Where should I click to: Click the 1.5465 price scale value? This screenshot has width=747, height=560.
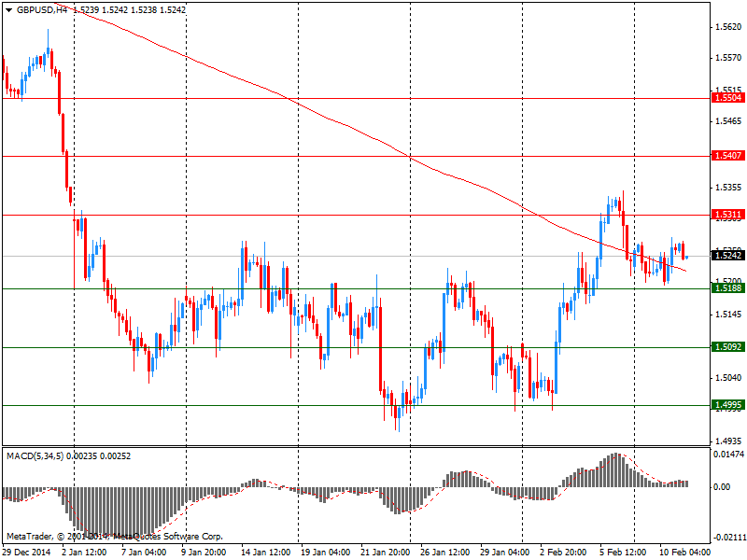pyautogui.click(x=729, y=121)
